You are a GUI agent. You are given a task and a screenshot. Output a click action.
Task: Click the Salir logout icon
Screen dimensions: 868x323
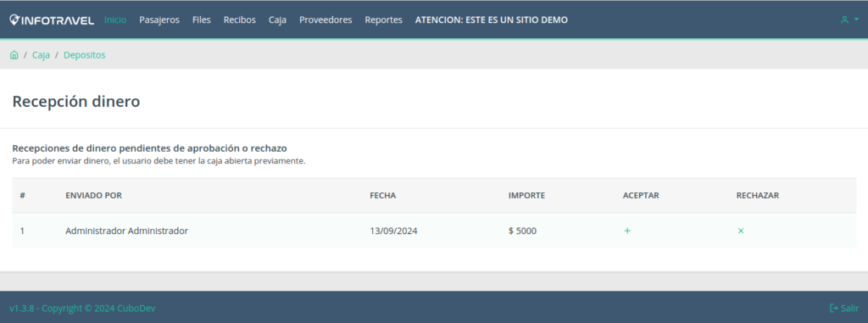[834, 308]
